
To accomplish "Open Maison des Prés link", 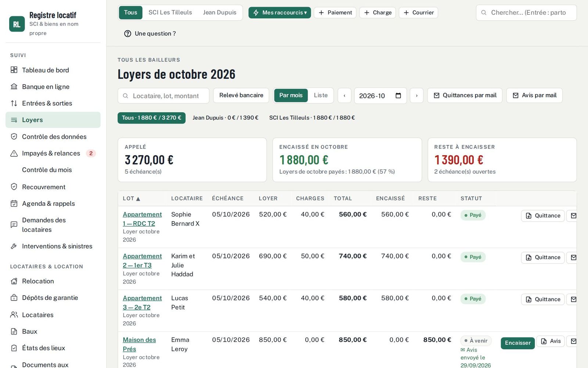I will point(139,344).
